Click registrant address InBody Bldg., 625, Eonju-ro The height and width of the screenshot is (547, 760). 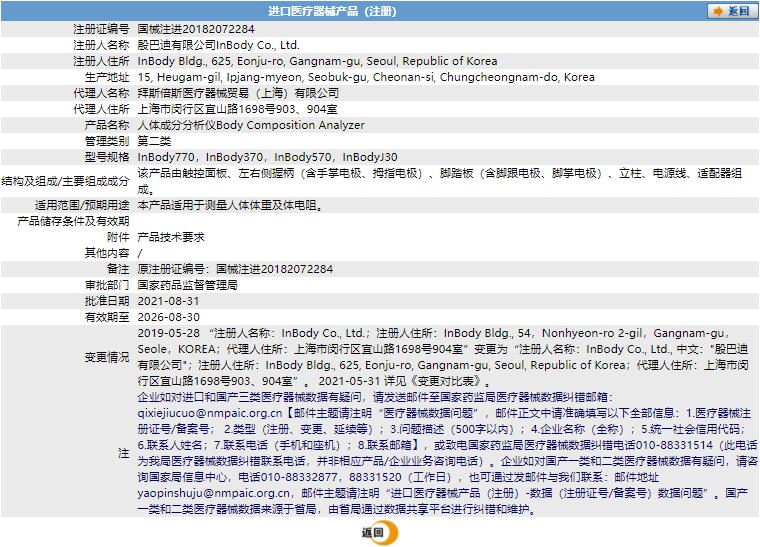317,61
